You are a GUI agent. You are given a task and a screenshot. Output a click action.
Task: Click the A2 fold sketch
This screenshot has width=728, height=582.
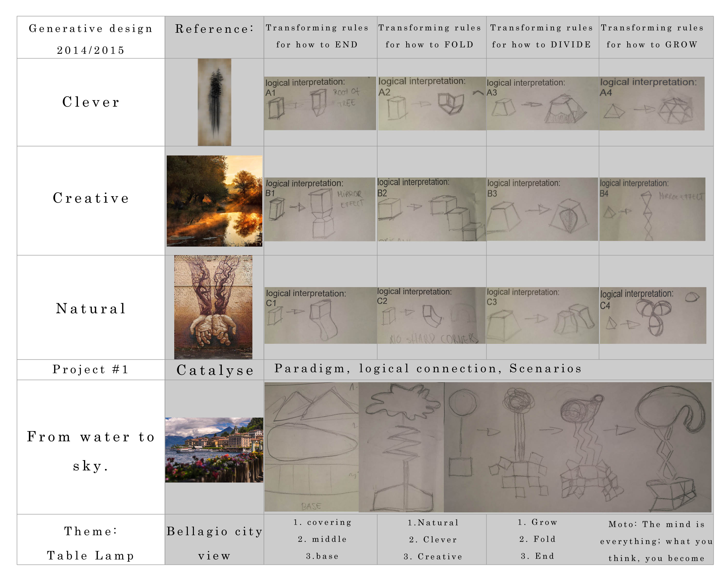[x=431, y=103]
